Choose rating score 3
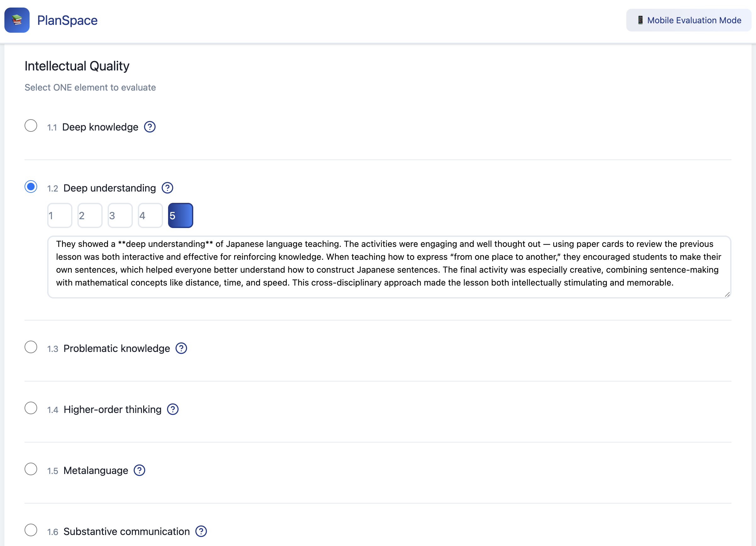Image resolution: width=756 pixels, height=546 pixels. 120,215
